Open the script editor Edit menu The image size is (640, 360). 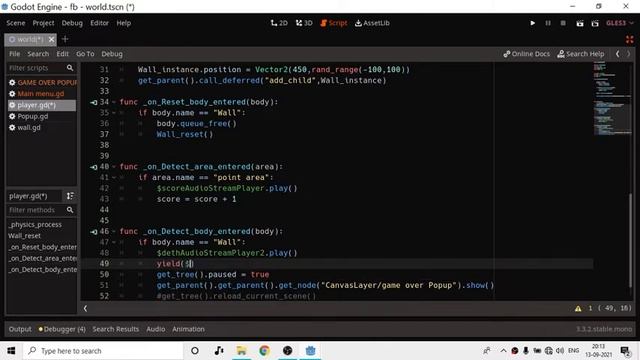point(62,54)
